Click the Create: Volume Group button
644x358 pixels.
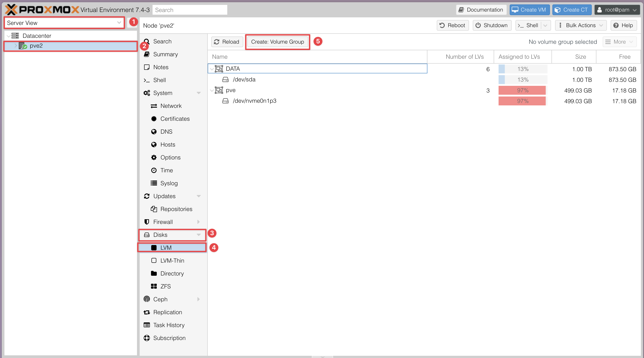click(278, 42)
